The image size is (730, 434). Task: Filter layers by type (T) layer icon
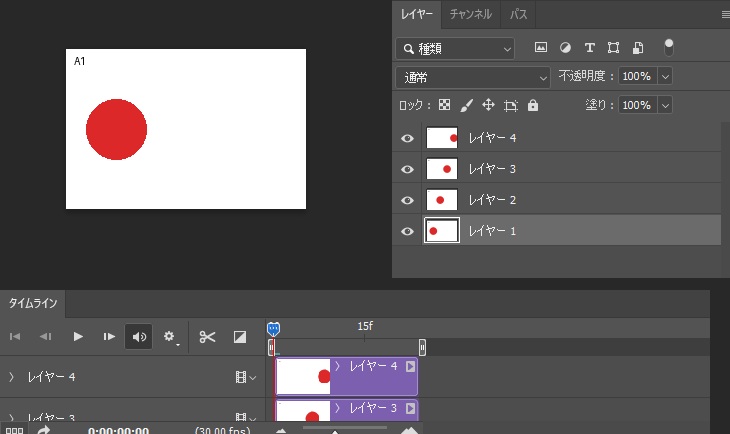pos(589,47)
